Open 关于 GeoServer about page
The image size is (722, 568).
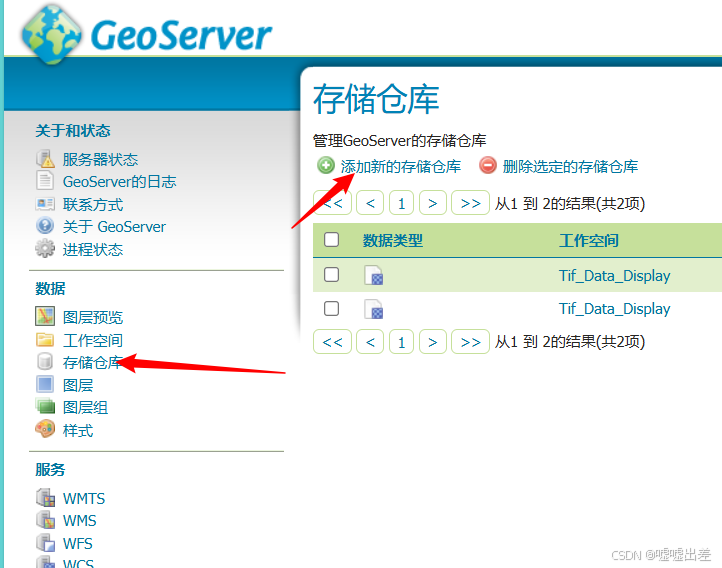pos(114,226)
